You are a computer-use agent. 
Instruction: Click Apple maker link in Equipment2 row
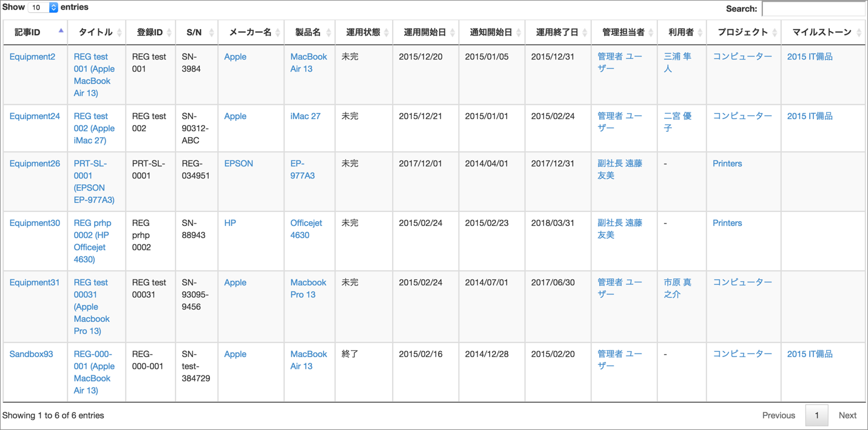tap(235, 56)
